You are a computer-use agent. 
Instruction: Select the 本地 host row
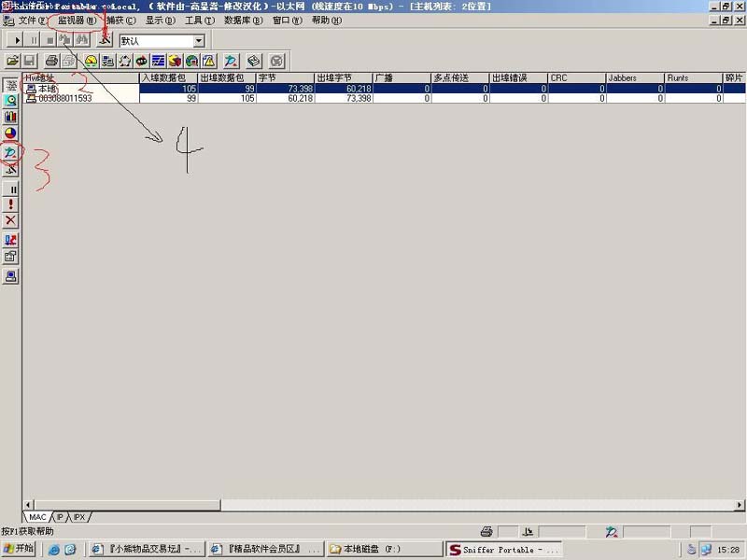tap(47, 89)
